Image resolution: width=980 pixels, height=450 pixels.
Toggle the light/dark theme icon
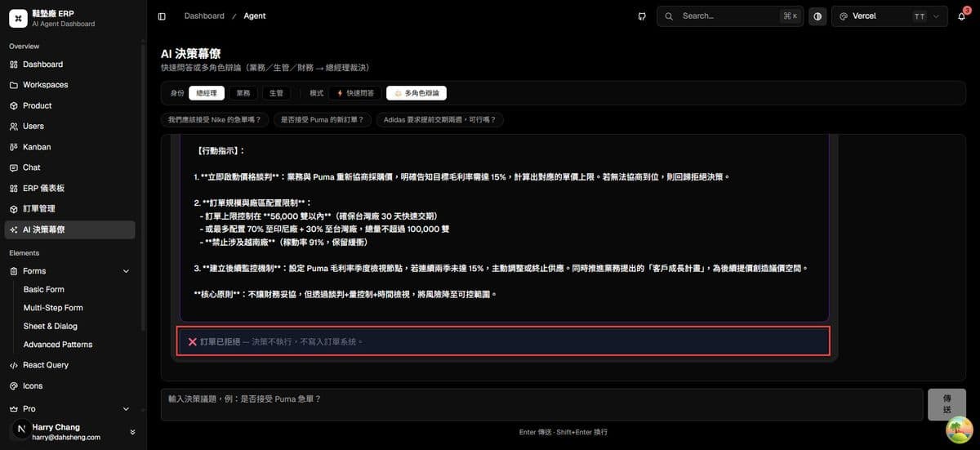817,16
